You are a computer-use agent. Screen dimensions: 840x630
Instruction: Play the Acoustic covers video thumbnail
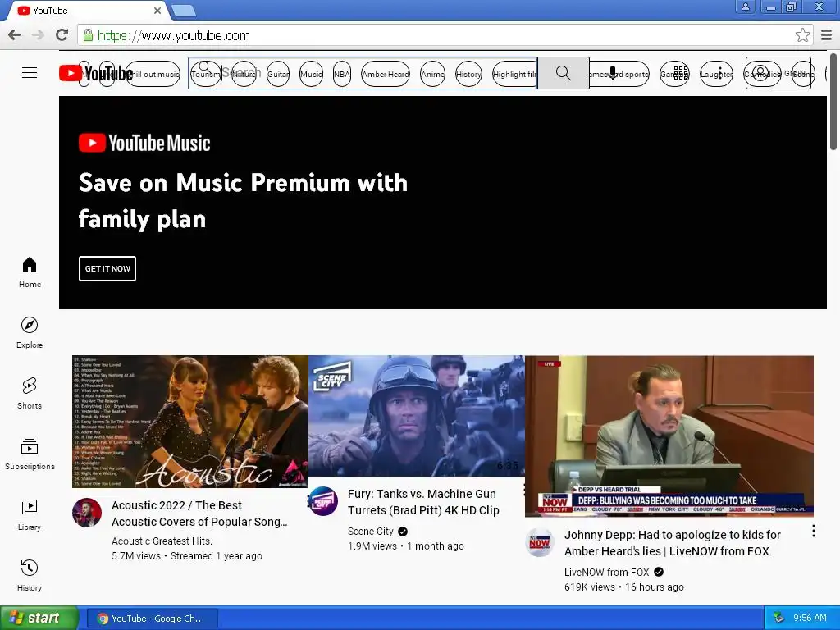190,421
